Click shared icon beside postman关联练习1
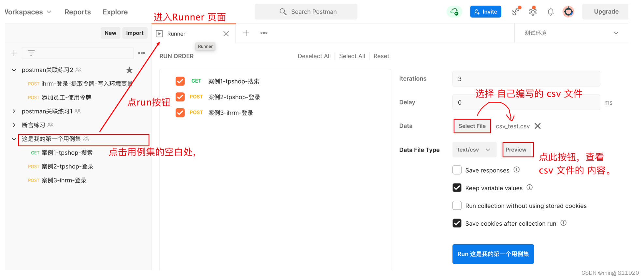 [78, 111]
